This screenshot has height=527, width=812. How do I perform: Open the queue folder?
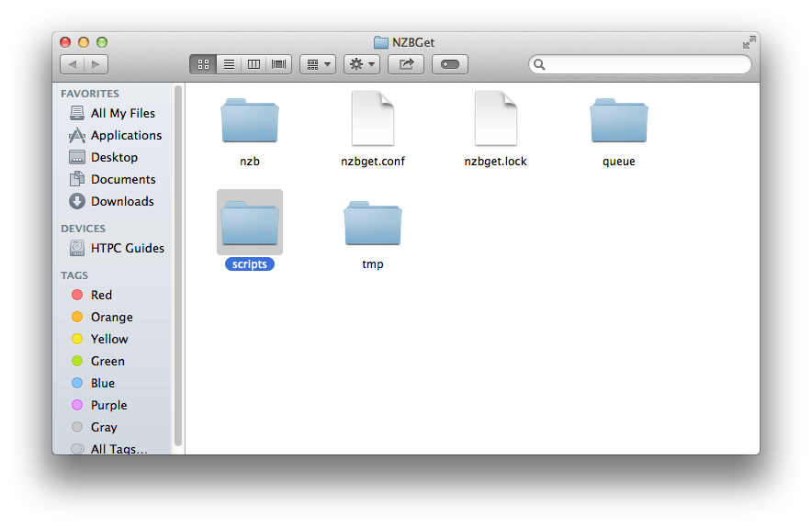[618, 123]
